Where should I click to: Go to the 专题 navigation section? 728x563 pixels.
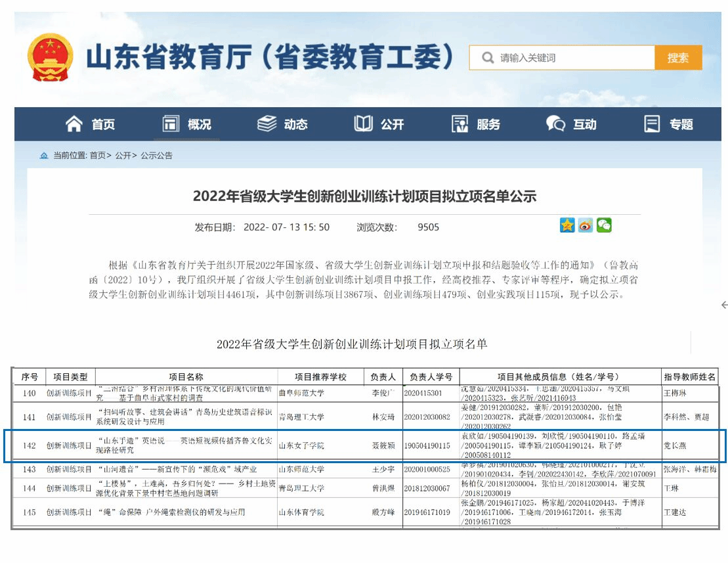[x=669, y=124]
